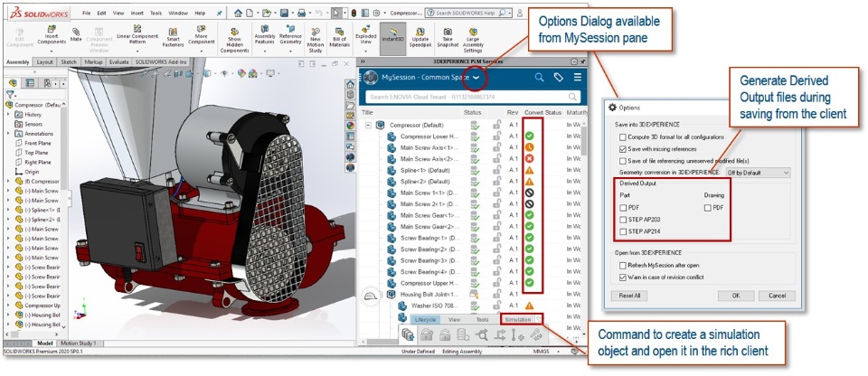Screen dimensions: 868x376
Task: Enable STEP AP214 derived output
Action: coord(623,231)
